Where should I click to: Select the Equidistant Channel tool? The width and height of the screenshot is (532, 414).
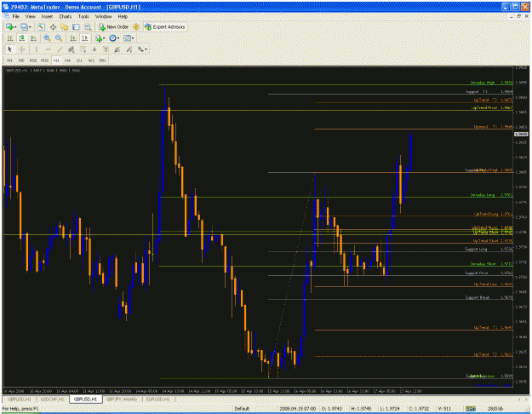pos(72,49)
